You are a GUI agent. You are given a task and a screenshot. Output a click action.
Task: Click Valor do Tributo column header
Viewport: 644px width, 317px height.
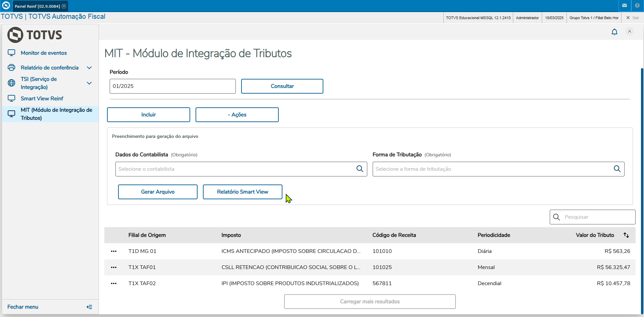coord(595,235)
